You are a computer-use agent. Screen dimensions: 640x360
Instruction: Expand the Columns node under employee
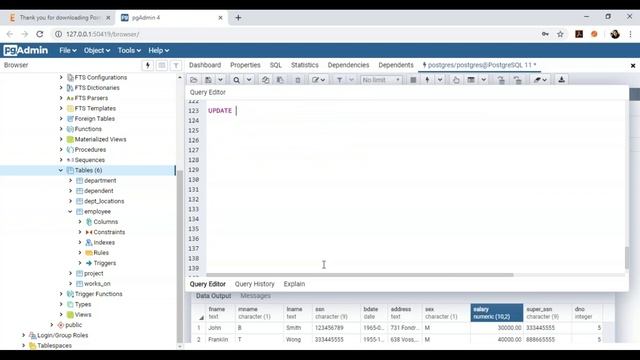click(80, 222)
